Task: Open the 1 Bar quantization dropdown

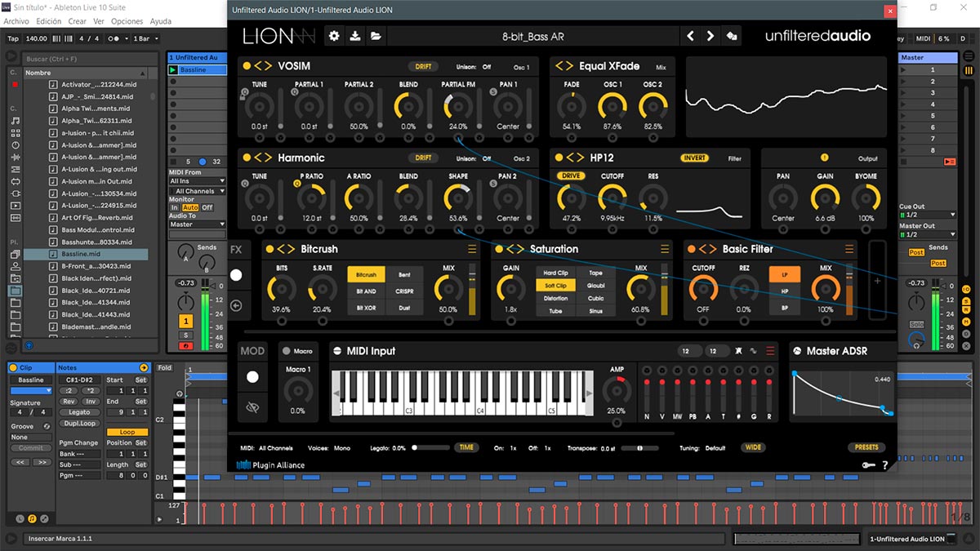Action: click(145, 38)
